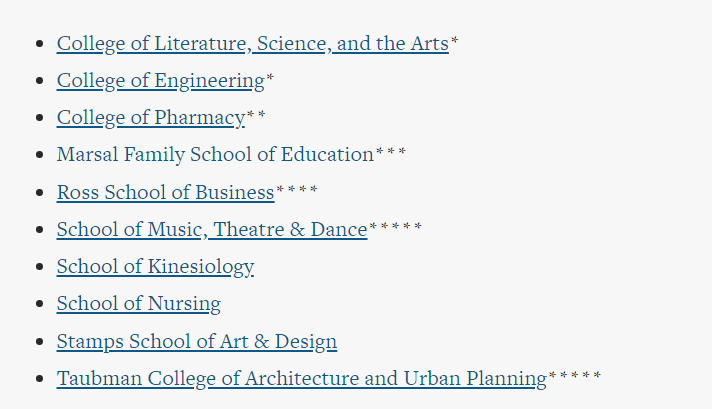
Task: Click the single asterisk after Arts
Action: 454,41
